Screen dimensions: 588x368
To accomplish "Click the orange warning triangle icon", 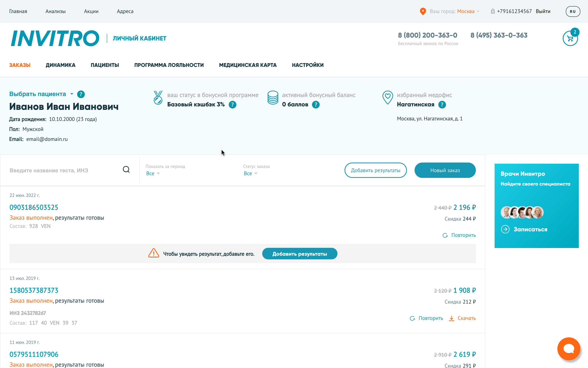I will click(x=154, y=253).
